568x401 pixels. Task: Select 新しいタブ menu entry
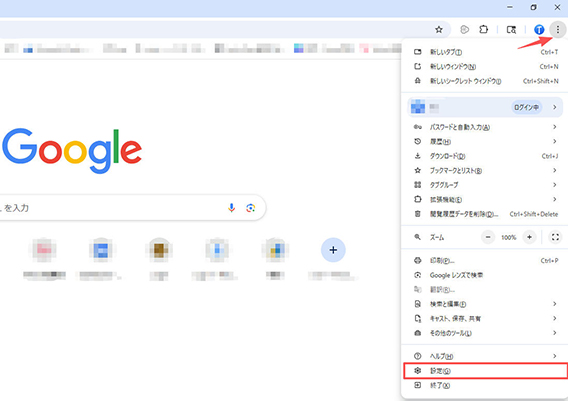tap(484, 52)
